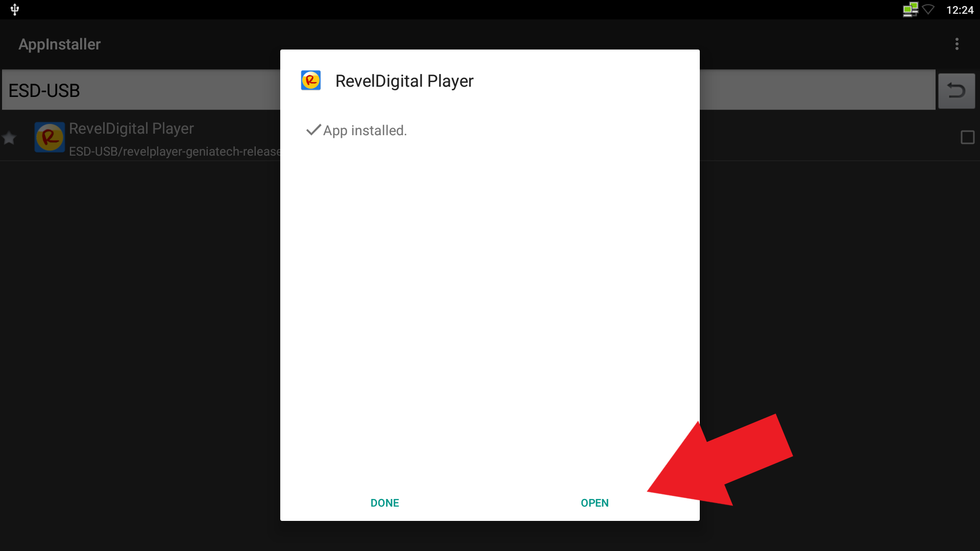Click the USB status icon in status bar
Viewport: 980px width, 551px height.
click(x=15, y=10)
